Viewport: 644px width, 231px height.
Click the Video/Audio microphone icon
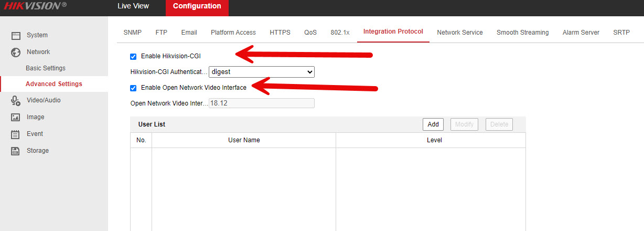(16, 100)
